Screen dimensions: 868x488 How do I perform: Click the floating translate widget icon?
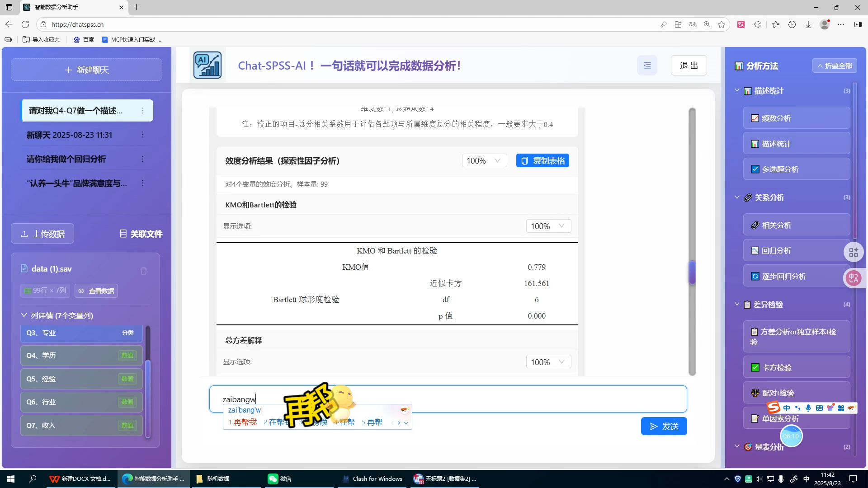tap(854, 277)
